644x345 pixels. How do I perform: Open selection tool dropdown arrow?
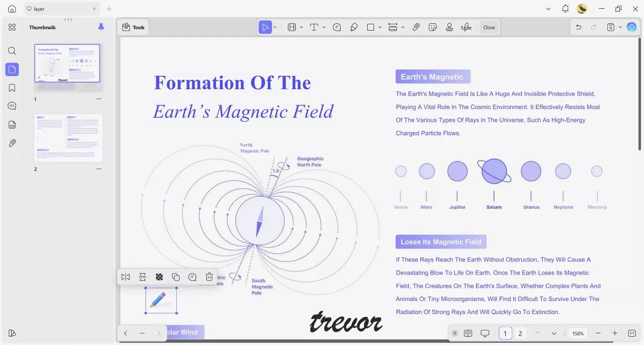click(x=275, y=27)
